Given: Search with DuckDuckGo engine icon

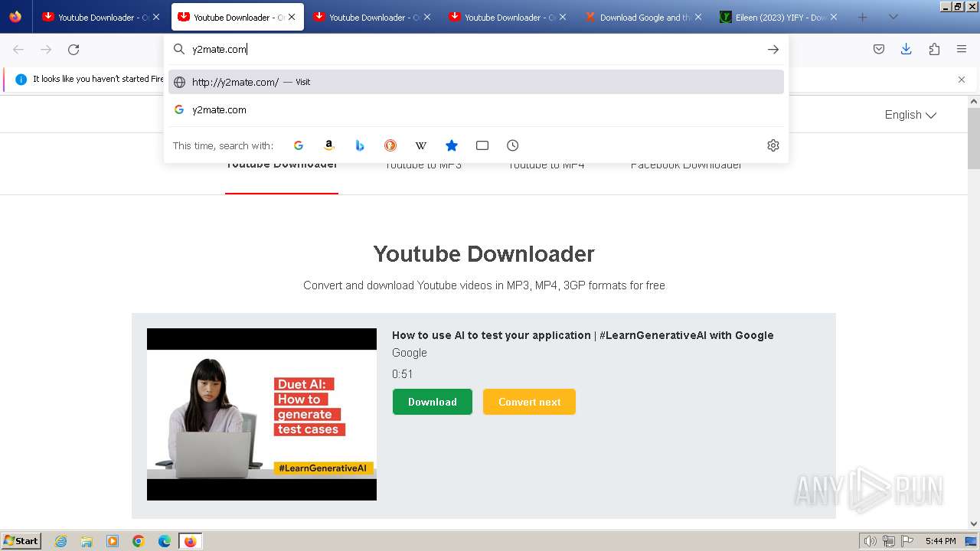Looking at the screenshot, I should tap(390, 145).
